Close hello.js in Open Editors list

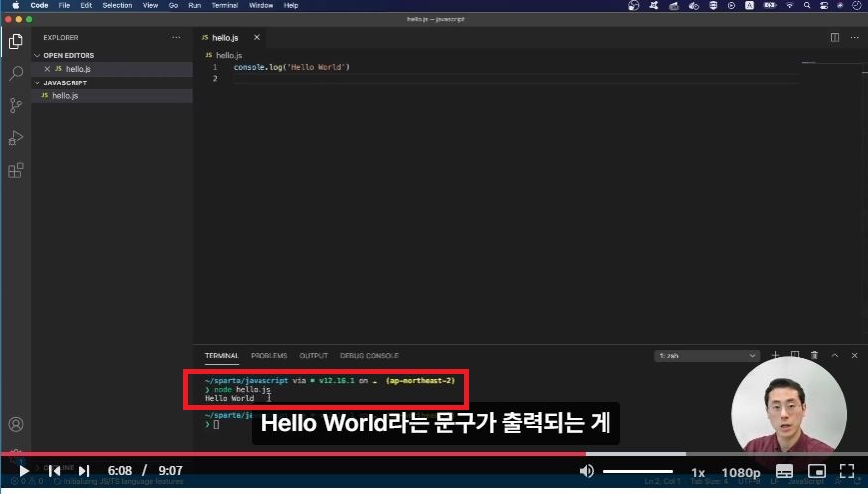[x=47, y=69]
